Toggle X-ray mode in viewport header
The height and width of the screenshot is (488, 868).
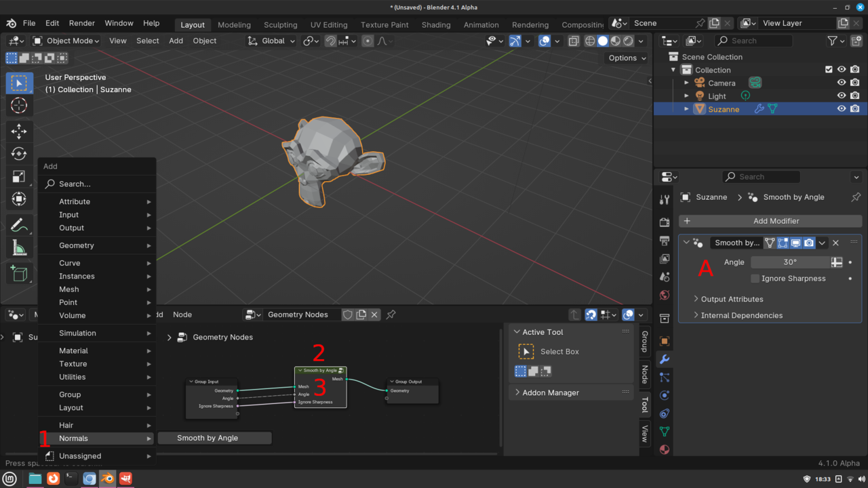tap(574, 41)
